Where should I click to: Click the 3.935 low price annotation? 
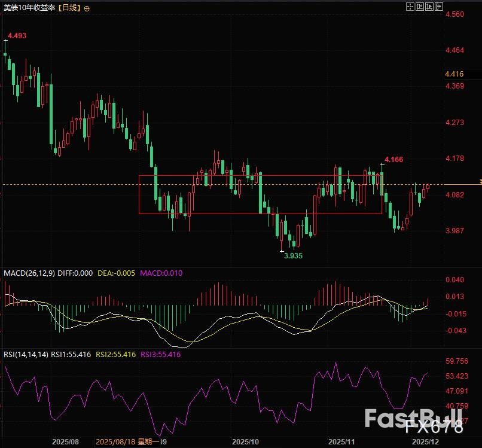coord(292,255)
